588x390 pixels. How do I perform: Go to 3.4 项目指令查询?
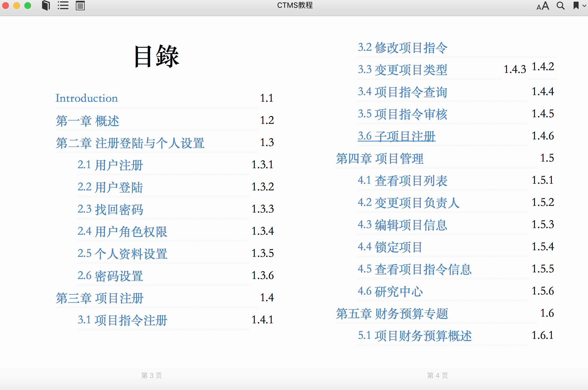pos(403,92)
